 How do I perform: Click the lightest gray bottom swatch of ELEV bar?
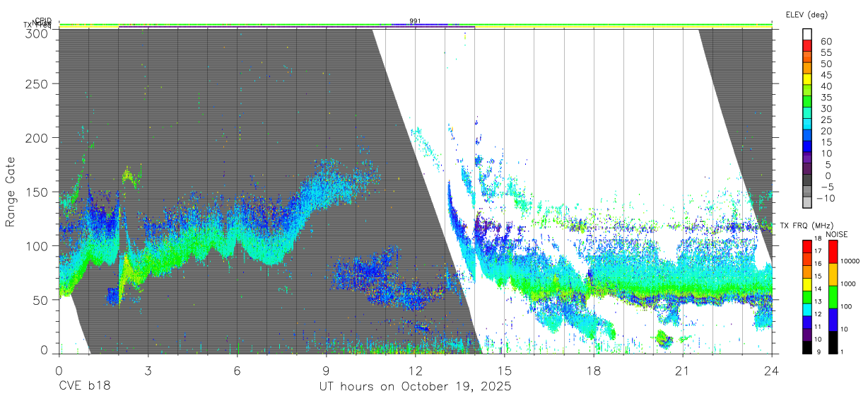pyautogui.click(x=807, y=204)
